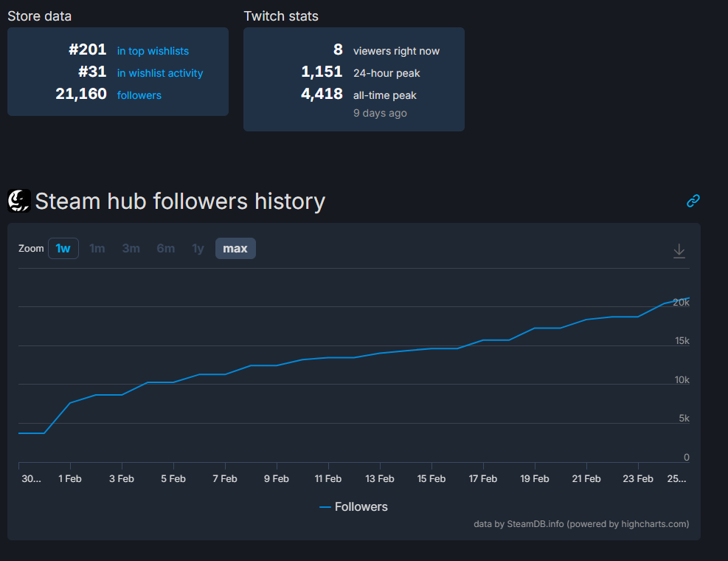This screenshot has height=561, width=728.
Task: Click the '24-hour peak' label
Action: pos(386,73)
